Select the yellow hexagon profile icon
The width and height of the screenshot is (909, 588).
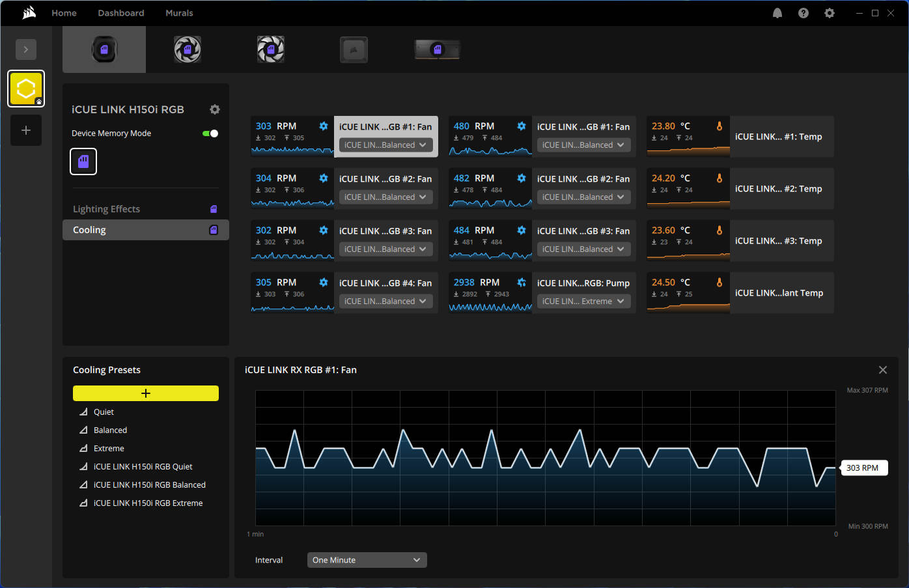(x=26, y=89)
